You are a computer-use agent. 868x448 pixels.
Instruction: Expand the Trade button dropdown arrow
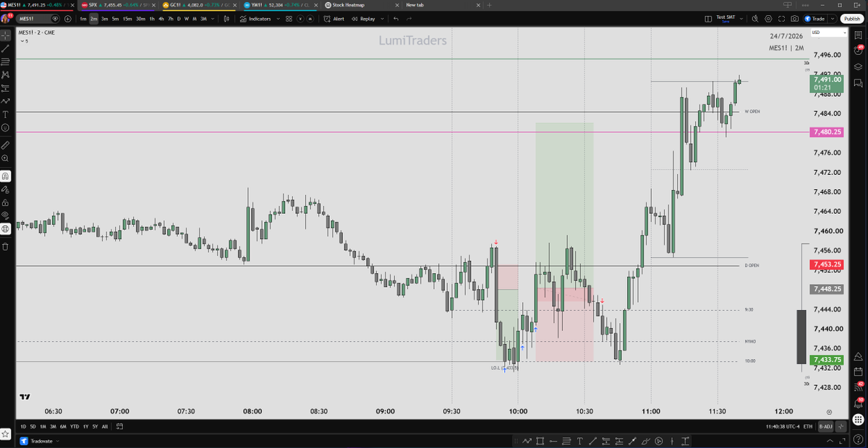[833, 19]
